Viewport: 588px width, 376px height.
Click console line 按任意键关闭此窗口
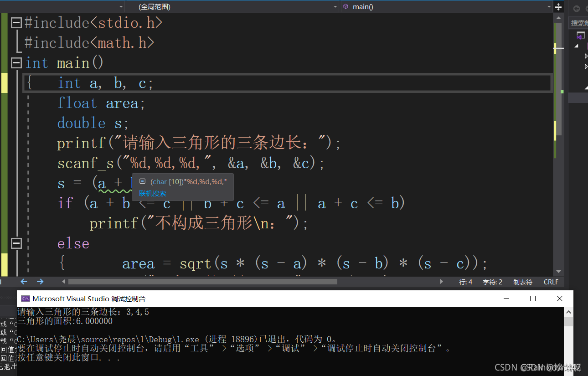coord(69,358)
